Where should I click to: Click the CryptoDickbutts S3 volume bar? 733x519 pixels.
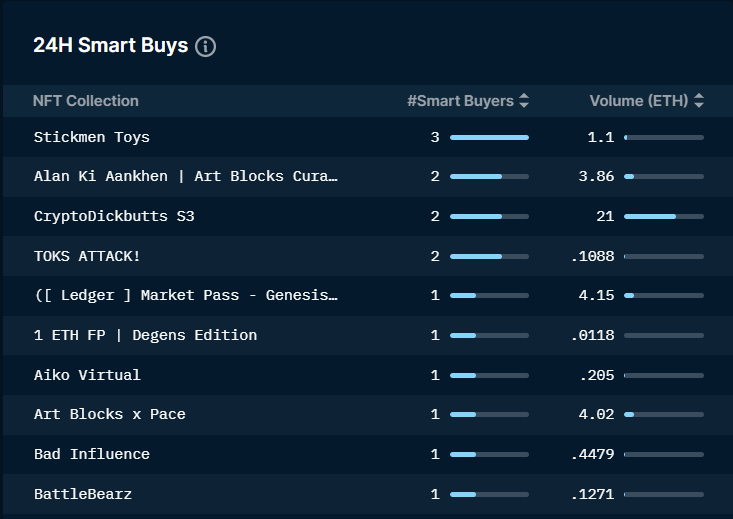[x=663, y=216]
